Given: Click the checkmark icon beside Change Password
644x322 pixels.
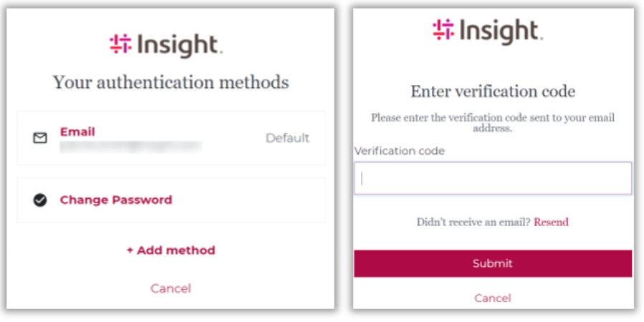Looking at the screenshot, I should 40,200.
